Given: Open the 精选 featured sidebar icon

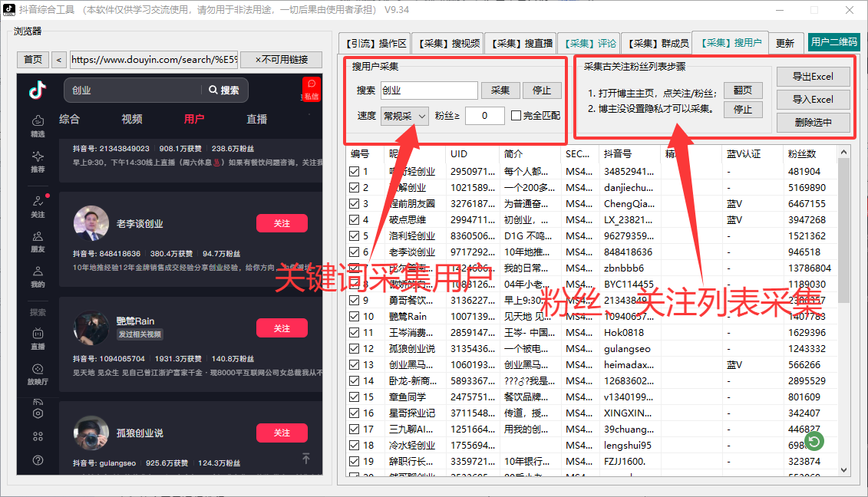Looking at the screenshot, I should pos(38,125).
